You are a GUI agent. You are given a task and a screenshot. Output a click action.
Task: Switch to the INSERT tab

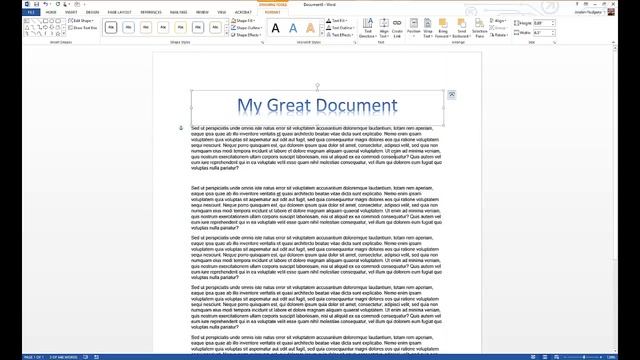[71, 12]
